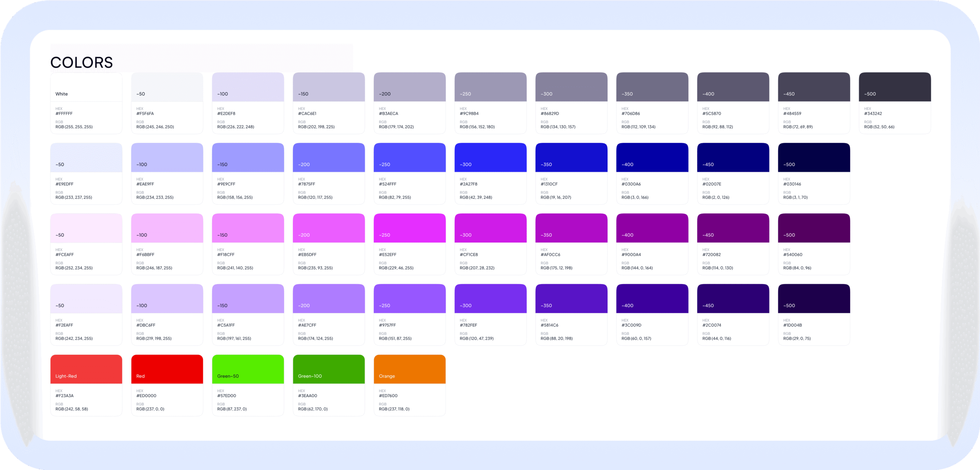This screenshot has height=470, width=980.
Task: Click the COLORS heading
Action: click(82, 63)
